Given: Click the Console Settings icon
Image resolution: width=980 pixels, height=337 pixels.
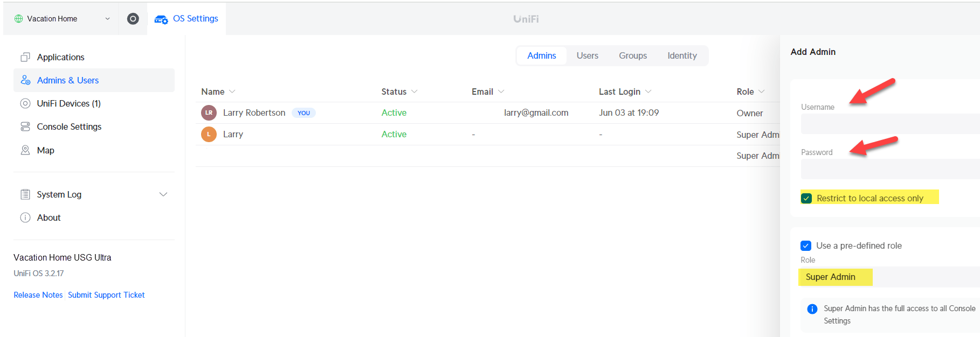Looking at the screenshot, I should pyautogui.click(x=25, y=127).
